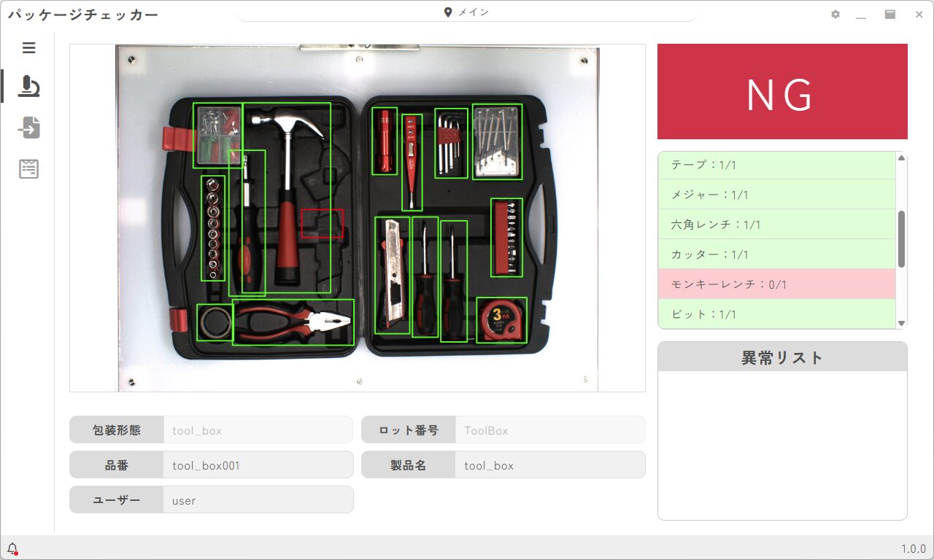This screenshot has height=560, width=934.
Task: Click the 包装形態 tool_box input field
Action: (258, 429)
